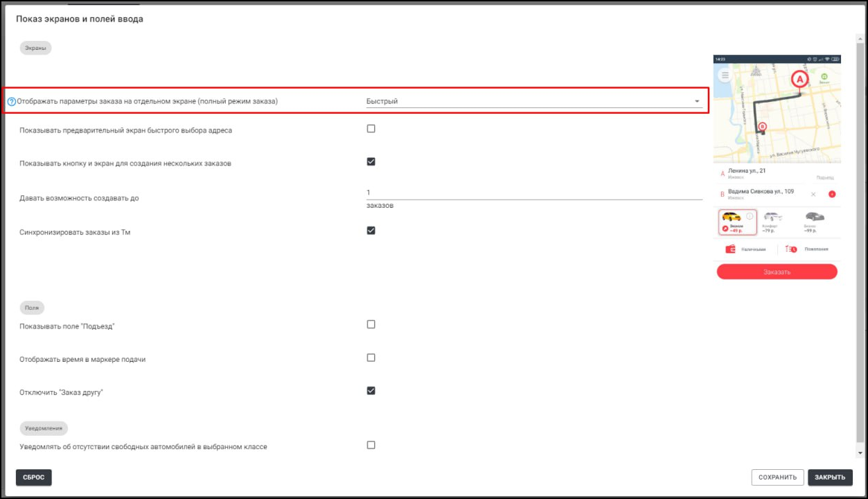Tap the hamburger menu in the phone preview
Viewport: 868px width, 499px height.
click(725, 75)
